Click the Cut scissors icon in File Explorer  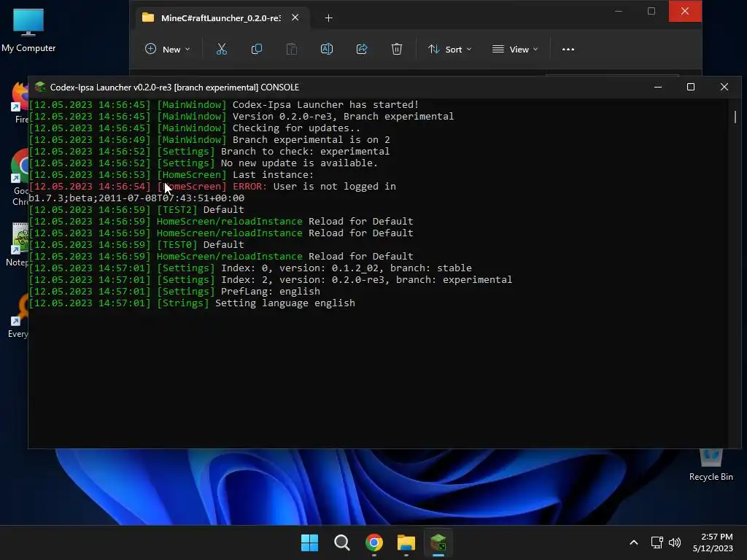tap(222, 49)
